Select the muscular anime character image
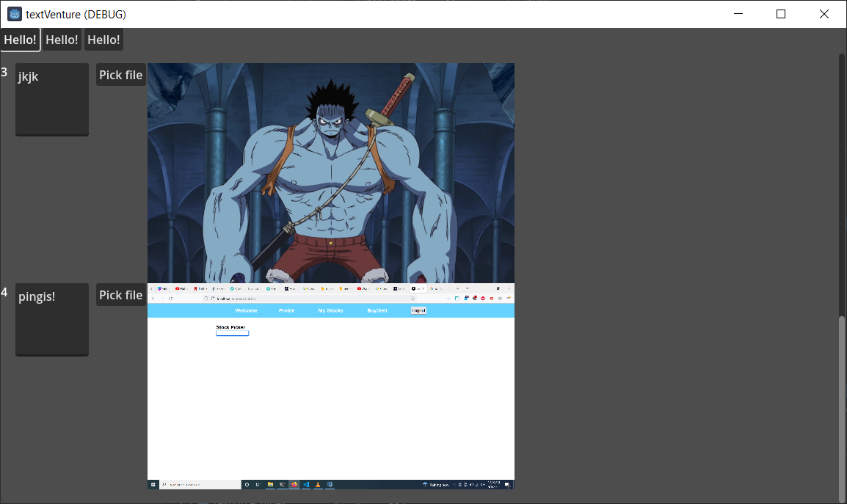847x504 pixels. pyautogui.click(x=330, y=173)
